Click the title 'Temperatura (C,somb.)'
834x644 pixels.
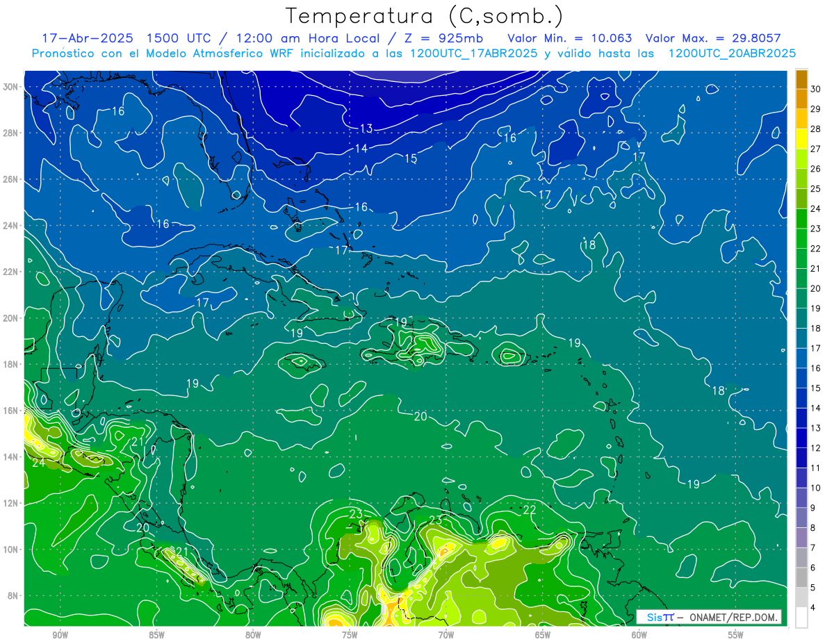click(x=424, y=16)
